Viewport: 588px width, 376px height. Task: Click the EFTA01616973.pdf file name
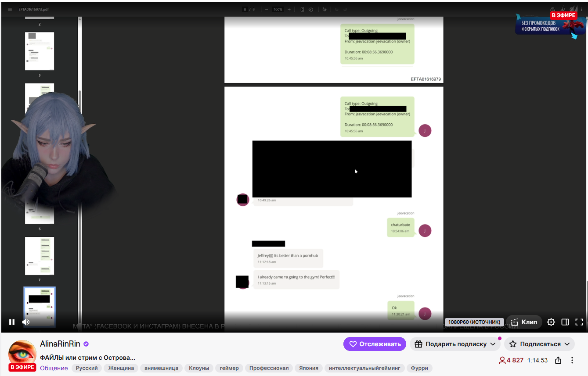click(33, 9)
